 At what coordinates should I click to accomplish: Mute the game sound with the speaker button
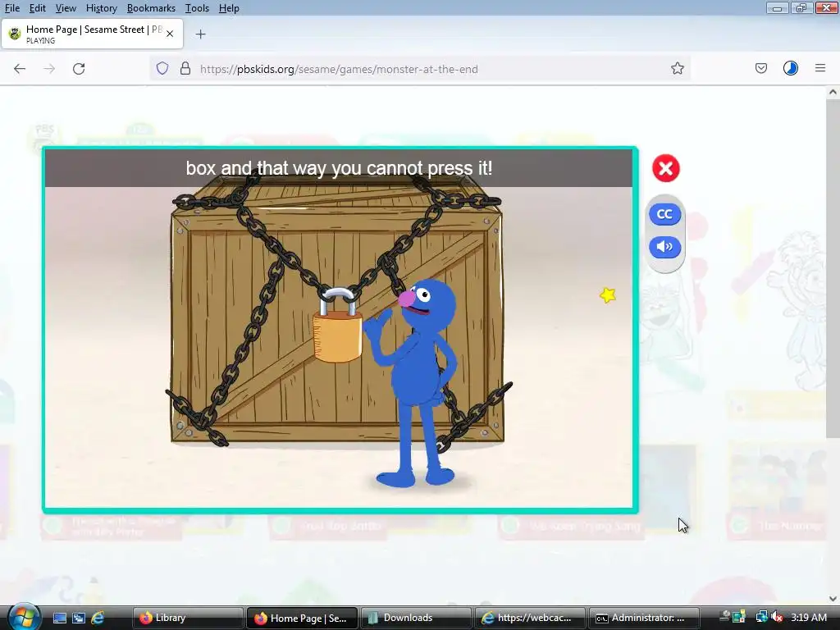[664, 247]
